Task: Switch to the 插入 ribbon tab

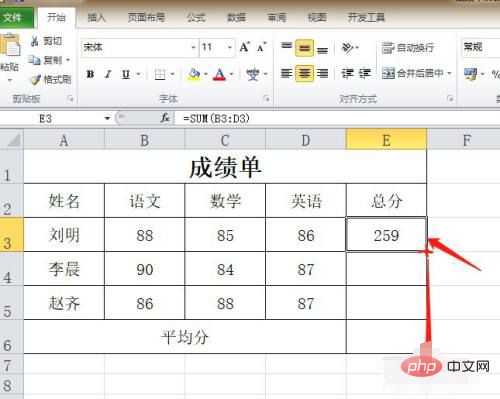Action: [x=96, y=17]
